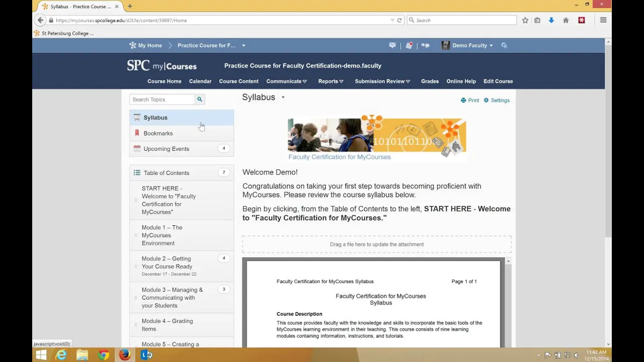Open the bookmarks list icon in toolbar
The image size is (644, 362).
537,20
